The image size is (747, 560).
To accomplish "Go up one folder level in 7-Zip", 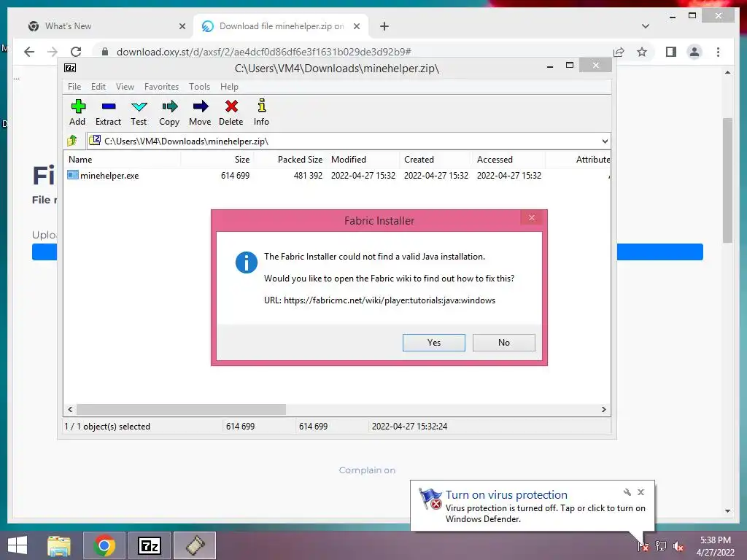I will (72, 141).
